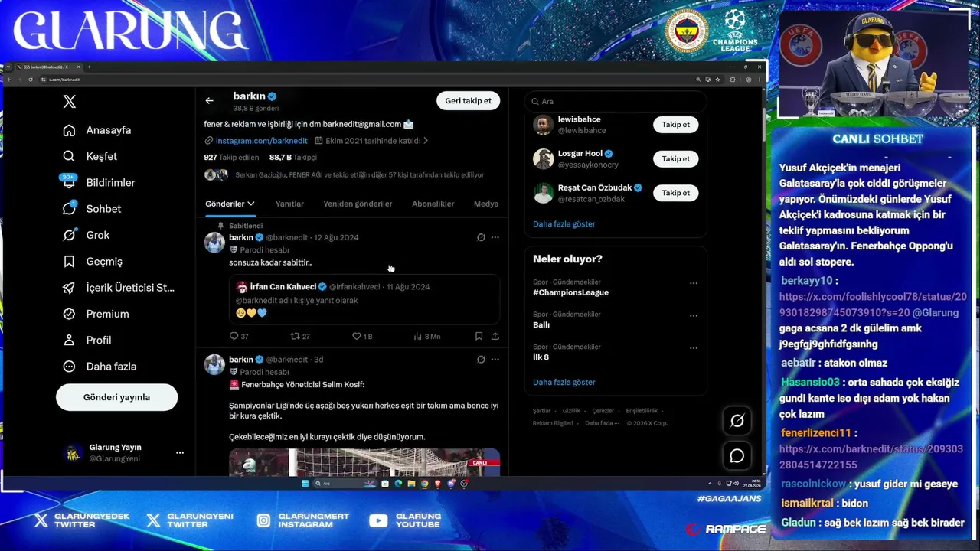Click the Geri takip et button

coord(469,100)
